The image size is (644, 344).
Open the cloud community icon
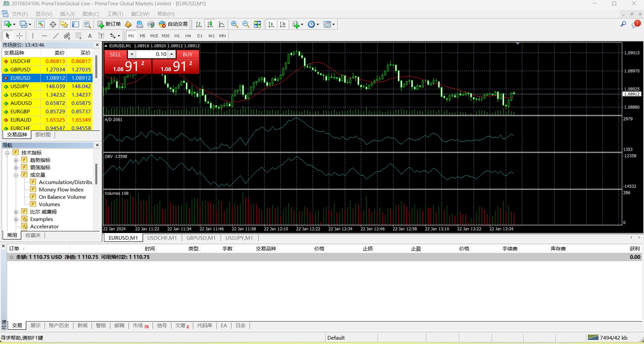pos(140,24)
